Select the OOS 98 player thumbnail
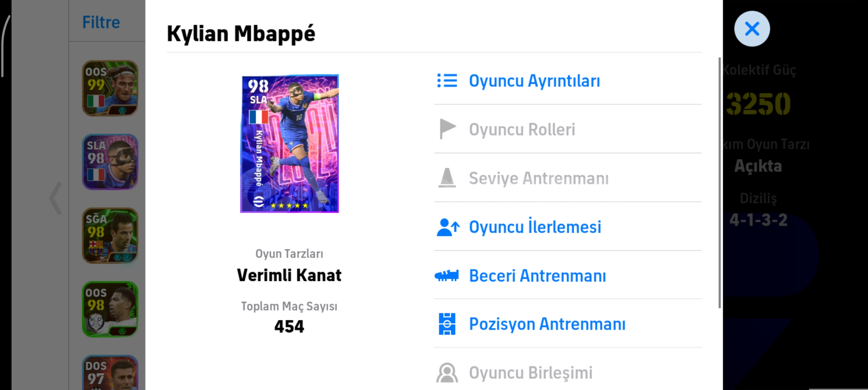This screenshot has width=868, height=390. [x=110, y=309]
